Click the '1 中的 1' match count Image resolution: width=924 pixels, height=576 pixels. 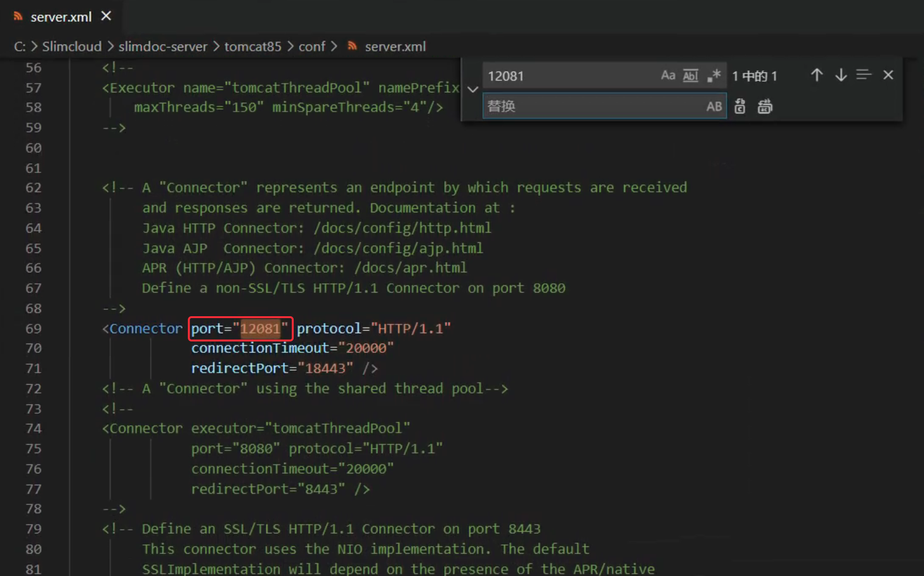(x=754, y=76)
